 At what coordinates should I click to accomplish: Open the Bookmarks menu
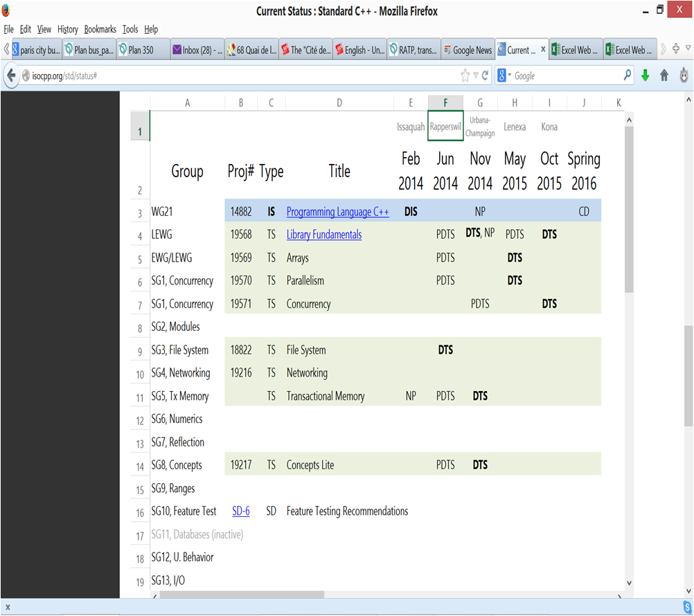[100, 29]
